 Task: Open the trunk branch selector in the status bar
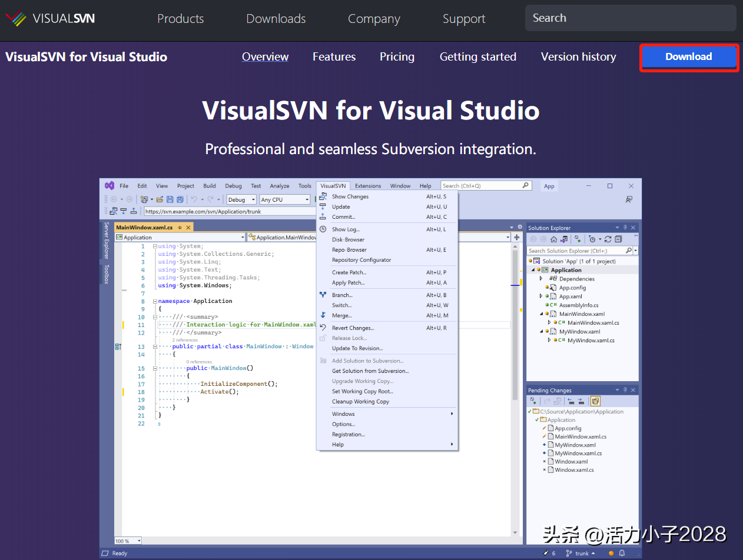[x=580, y=554]
